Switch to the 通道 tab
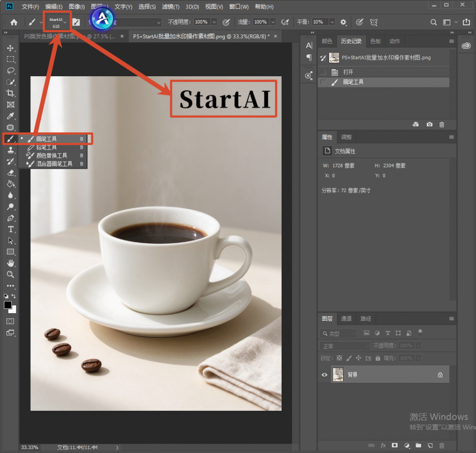This screenshot has height=453, width=476. (346, 319)
